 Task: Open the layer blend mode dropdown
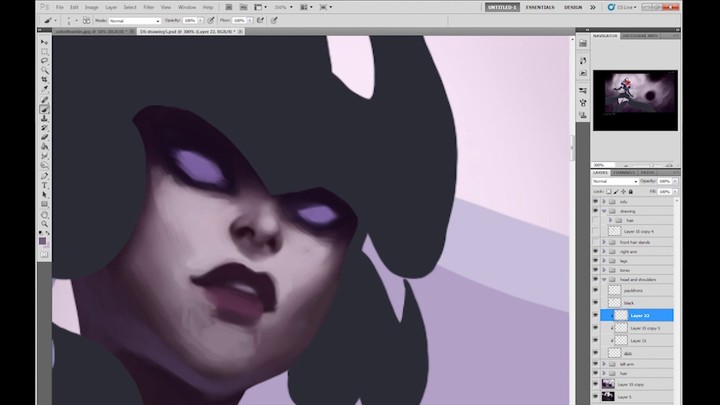(x=615, y=181)
